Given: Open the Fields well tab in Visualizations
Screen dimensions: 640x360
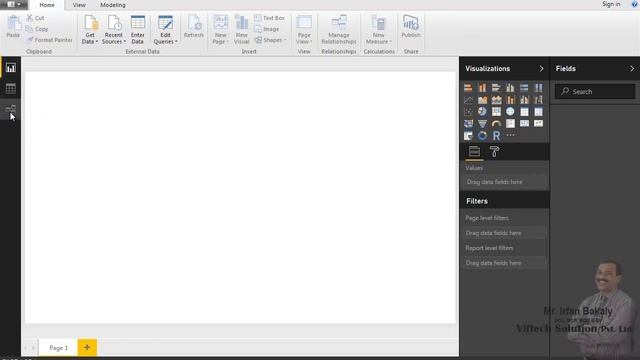Looking at the screenshot, I should point(474,152).
